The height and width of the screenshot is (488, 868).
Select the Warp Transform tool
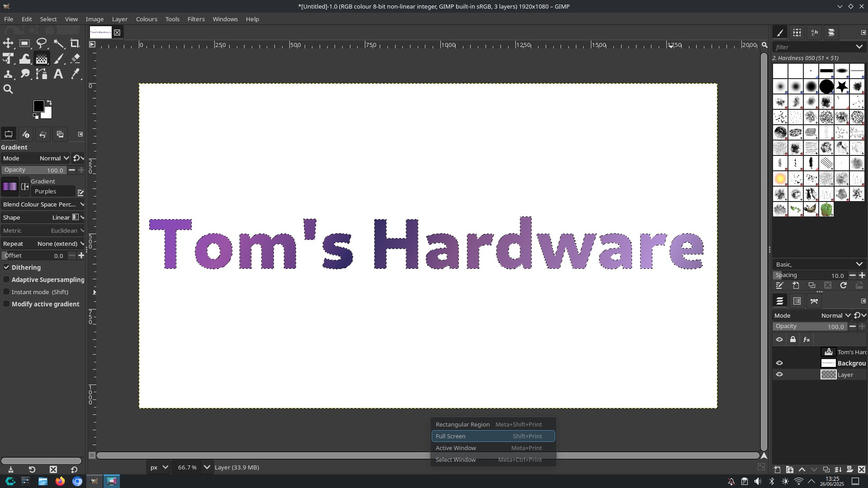coord(25,59)
